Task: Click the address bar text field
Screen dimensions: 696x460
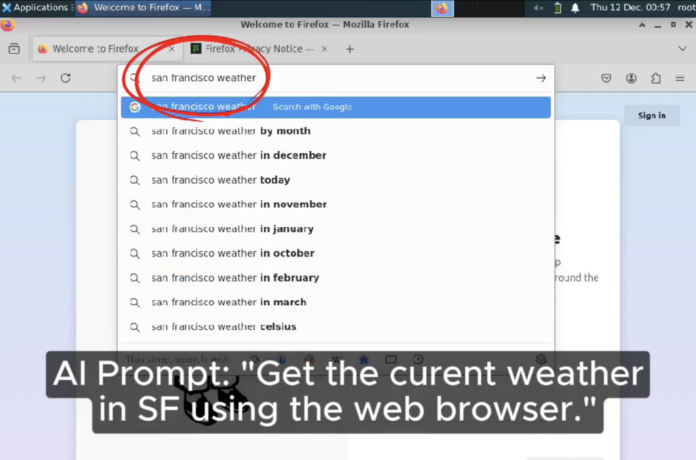Action: click(330, 78)
